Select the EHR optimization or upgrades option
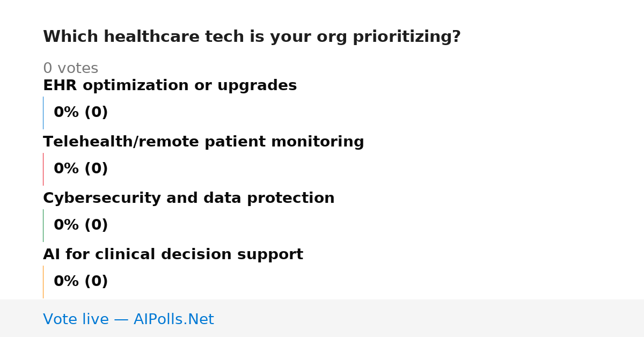Viewport: 644px width, 337px height. (170, 86)
